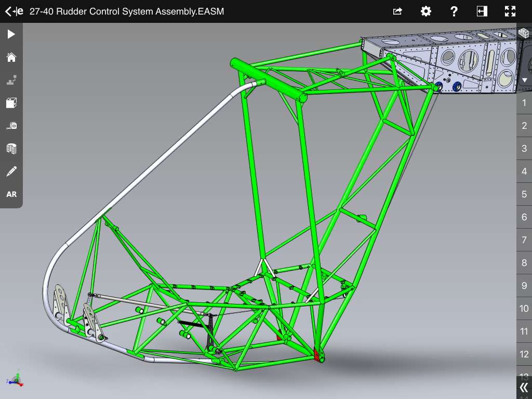532x399 pixels.
Task: Open the share/export icon
Action: 397,11
